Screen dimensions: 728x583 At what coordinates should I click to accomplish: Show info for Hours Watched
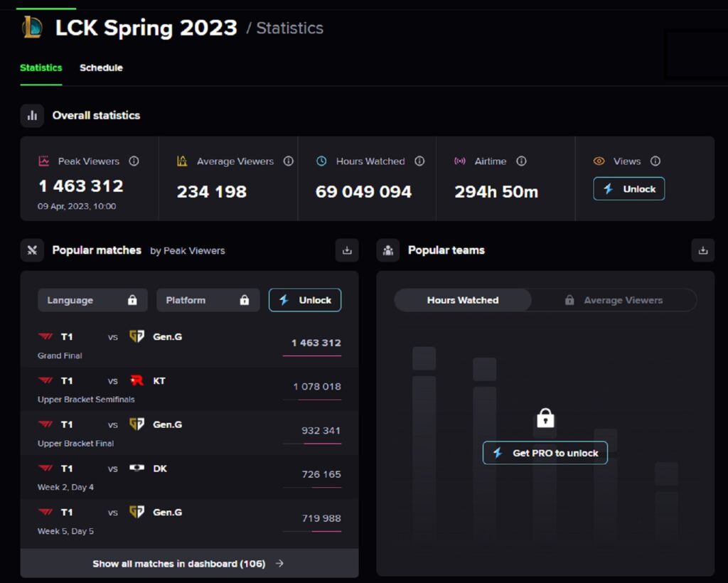[419, 161]
